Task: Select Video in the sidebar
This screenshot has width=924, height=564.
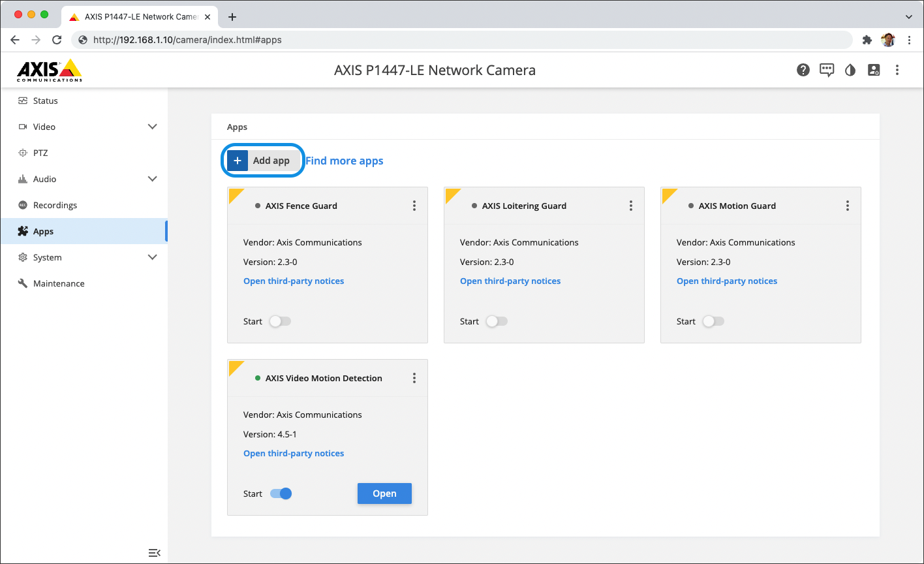Action: [x=84, y=127]
